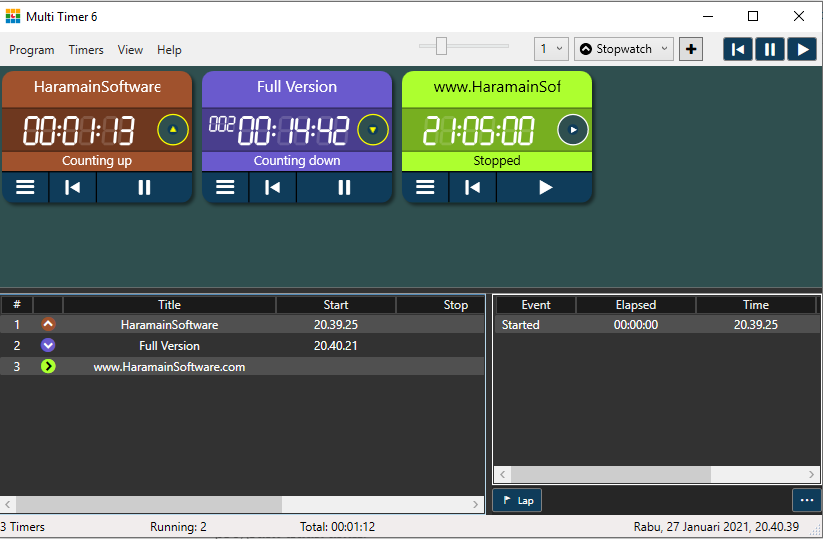This screenshot has width=823, height=539.
Task: Click the round play icon beside 21:05:00
Action: point(573,130)
